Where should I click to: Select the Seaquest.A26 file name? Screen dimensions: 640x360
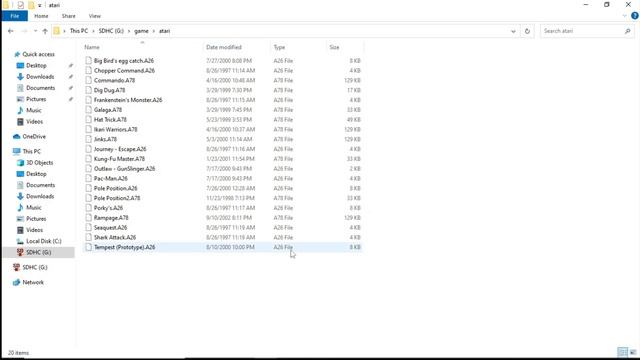tap(110, 227)
